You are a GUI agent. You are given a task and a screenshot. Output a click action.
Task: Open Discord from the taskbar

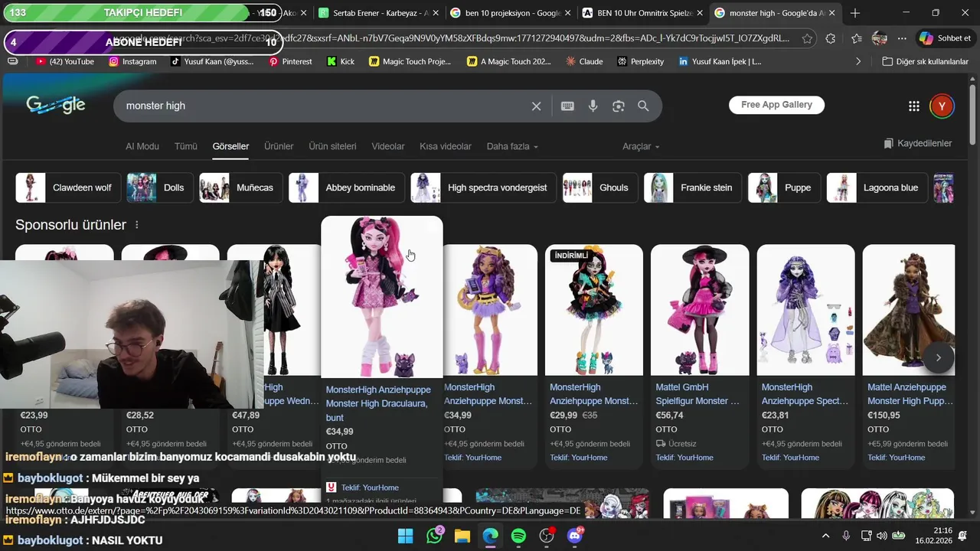[575, 536]
